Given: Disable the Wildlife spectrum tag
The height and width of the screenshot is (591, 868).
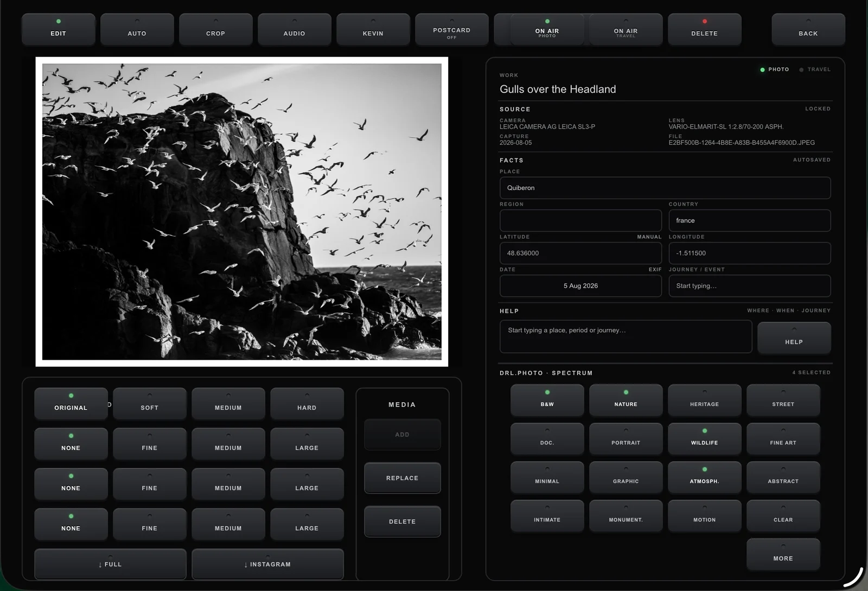Looking at the screenshot, I should coord(704,439).
